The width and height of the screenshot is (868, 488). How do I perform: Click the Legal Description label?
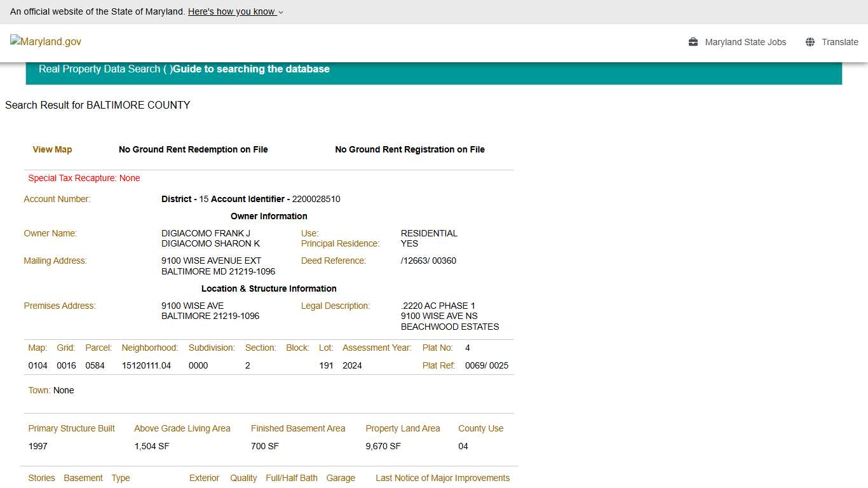click(335, 306)
